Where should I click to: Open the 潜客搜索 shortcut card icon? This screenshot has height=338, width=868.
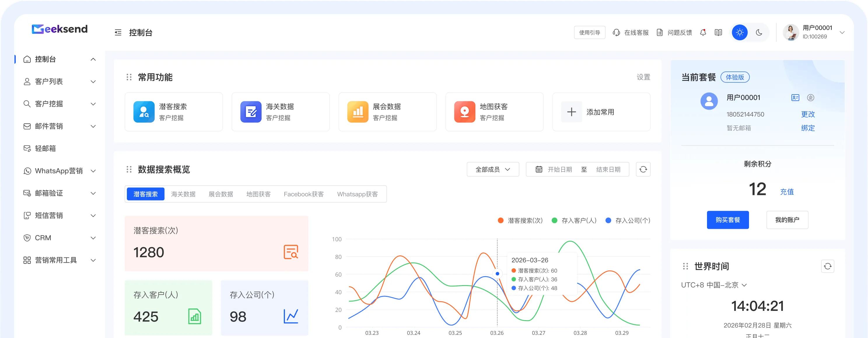144,112
